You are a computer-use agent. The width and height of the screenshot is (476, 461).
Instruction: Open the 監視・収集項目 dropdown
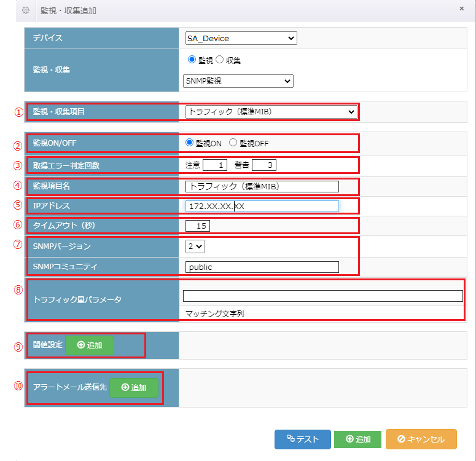click(x=271, y=112)
